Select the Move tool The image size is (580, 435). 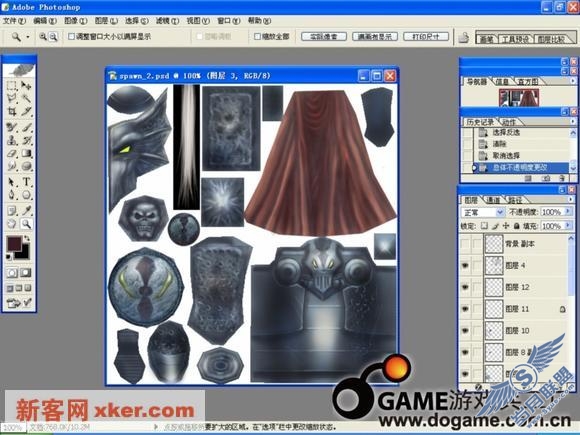pos(26,86)
